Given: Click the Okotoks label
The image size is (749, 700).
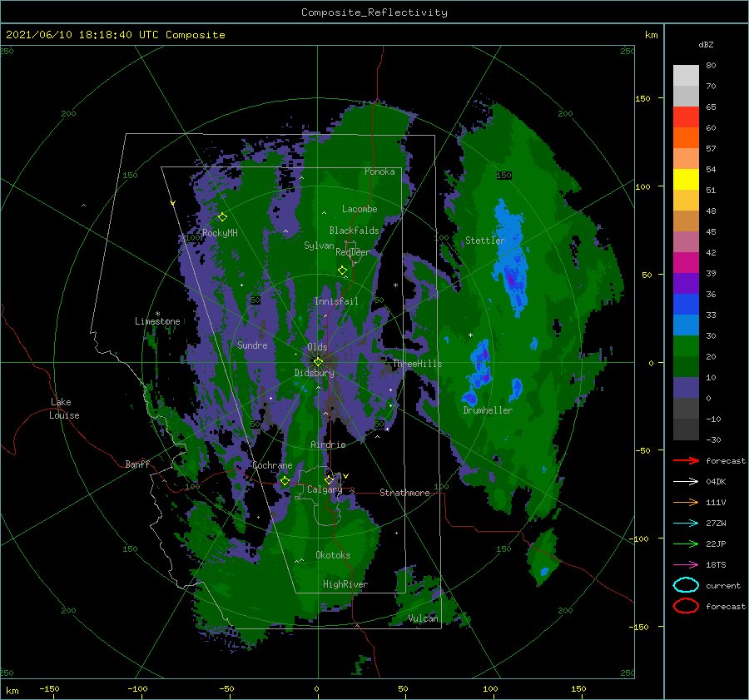Looking at the screenshot, I should 333,554.
